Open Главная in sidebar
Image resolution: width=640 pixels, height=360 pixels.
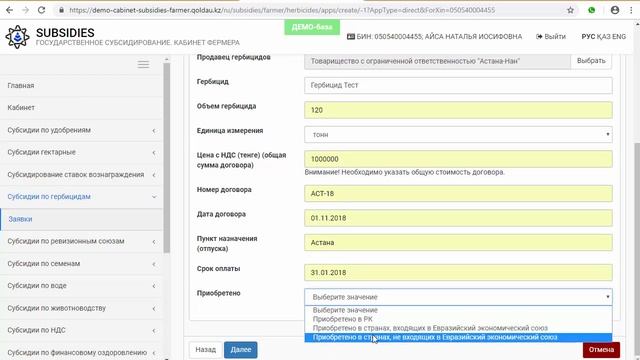point(82,86)
